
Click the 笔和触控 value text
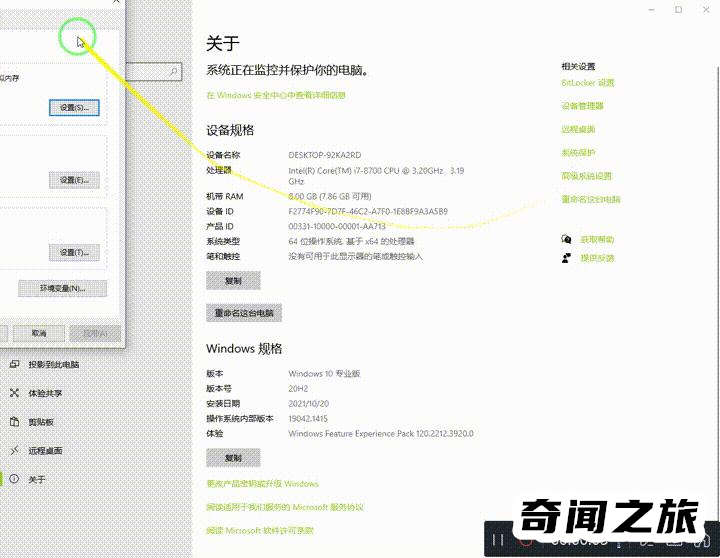(355, 256)
